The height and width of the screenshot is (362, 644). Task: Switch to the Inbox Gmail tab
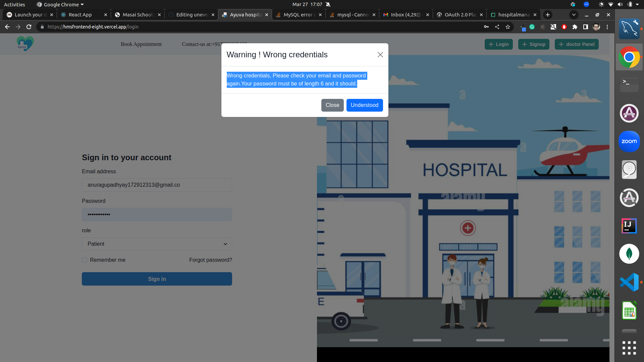(x=406, y=15)
